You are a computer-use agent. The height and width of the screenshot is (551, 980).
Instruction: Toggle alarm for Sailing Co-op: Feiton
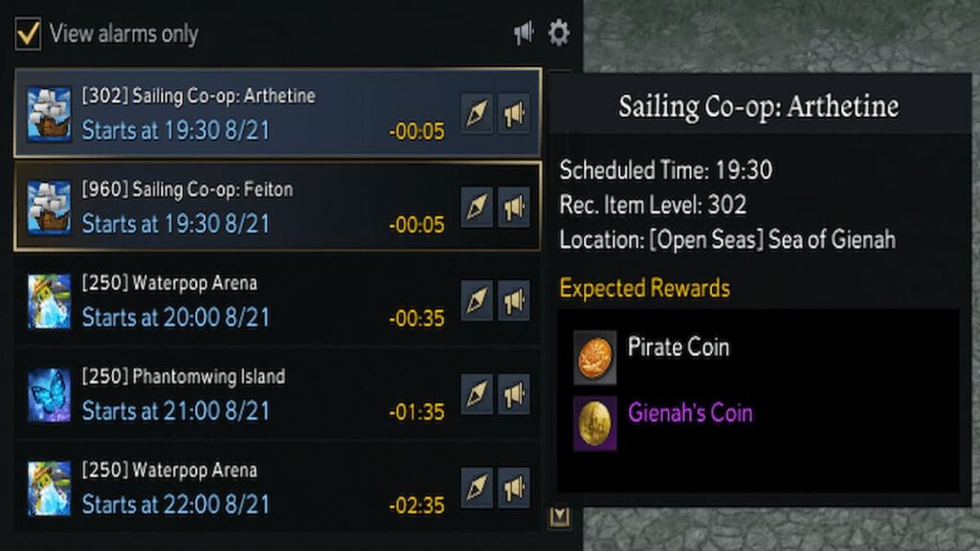[514, 208]
